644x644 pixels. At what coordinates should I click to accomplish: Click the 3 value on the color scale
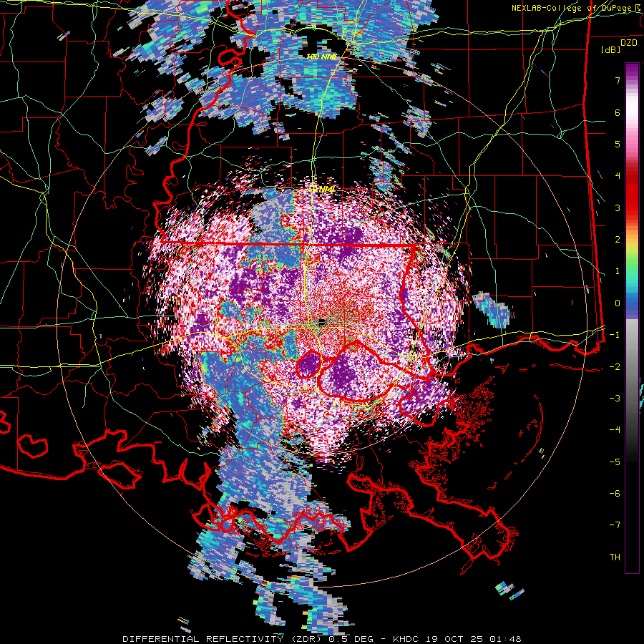tap(618, 208)
